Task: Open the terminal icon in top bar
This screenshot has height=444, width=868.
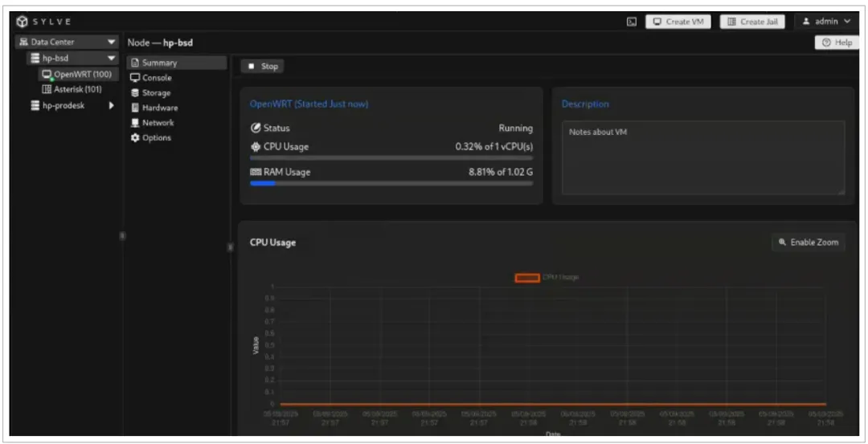Action: tap(631, 22)
